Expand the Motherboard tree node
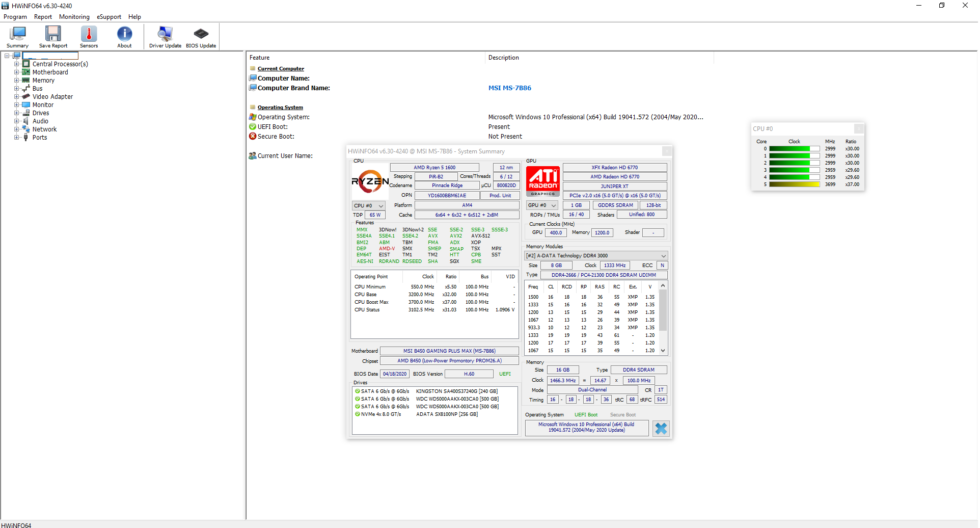Image resolution: width=980 pixels, height=528 pixels. (x=17, y=72)
